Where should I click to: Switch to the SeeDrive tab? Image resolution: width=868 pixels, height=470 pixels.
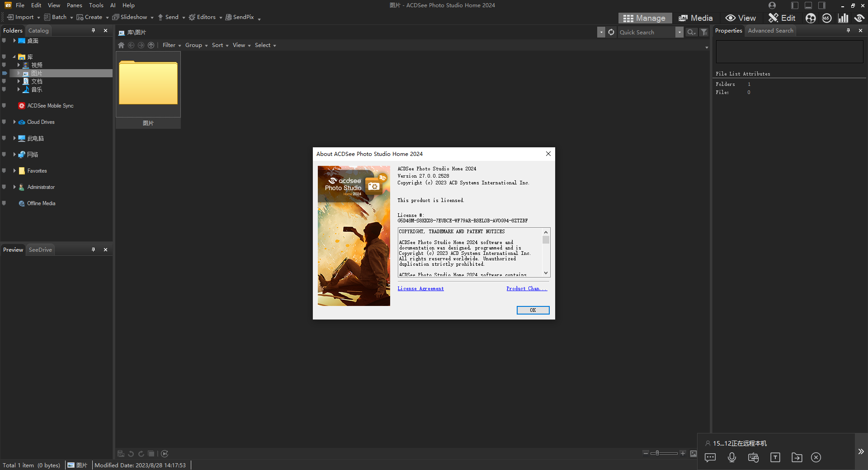[40, 250]
